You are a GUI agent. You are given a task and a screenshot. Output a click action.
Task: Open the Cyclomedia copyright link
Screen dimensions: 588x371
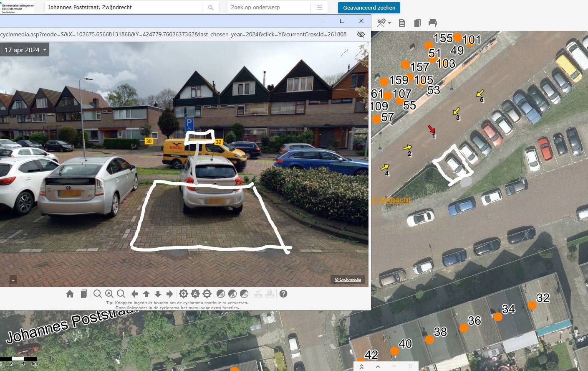348,279
